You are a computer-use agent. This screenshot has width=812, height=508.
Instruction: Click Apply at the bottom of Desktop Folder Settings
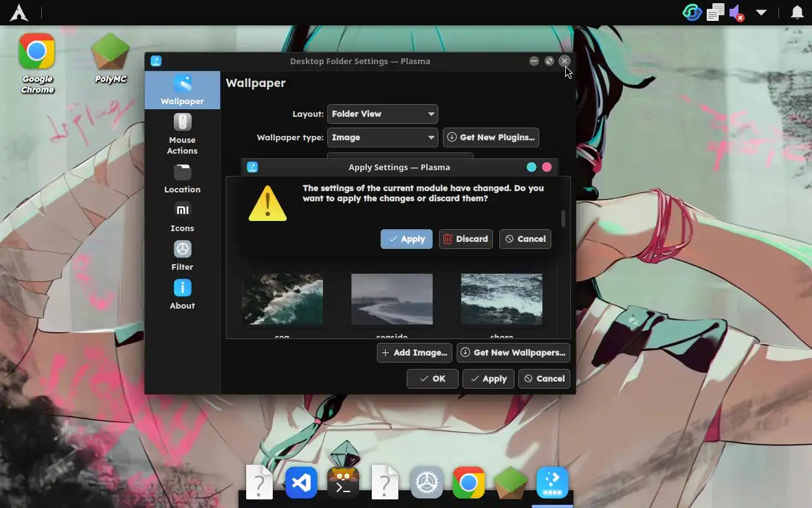point(488,378)
